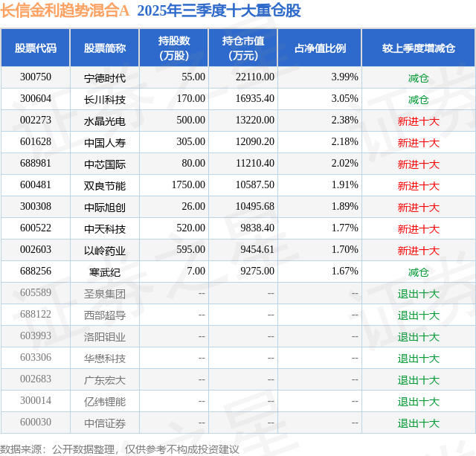Click 减仓 in the 宁德时代 row
The image size is (476, 456).
(x=418, y=78)
